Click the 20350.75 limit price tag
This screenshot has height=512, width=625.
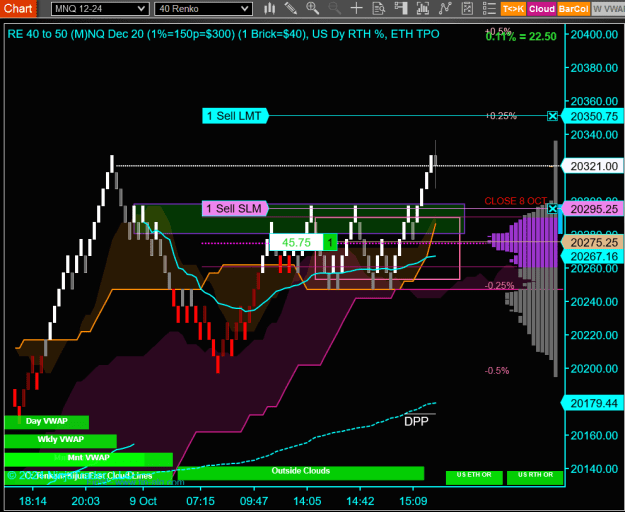tap(594, 116)
